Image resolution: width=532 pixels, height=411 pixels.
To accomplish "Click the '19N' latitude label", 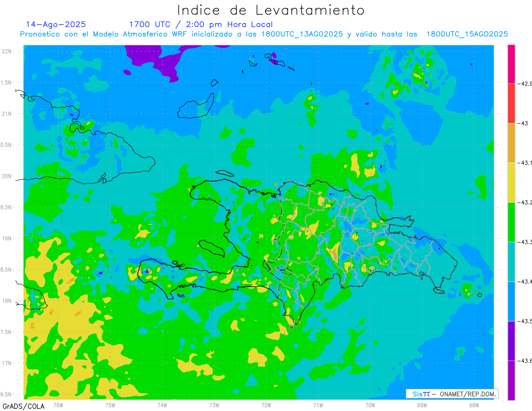I will pyautogui.click(x=7, y=238).
